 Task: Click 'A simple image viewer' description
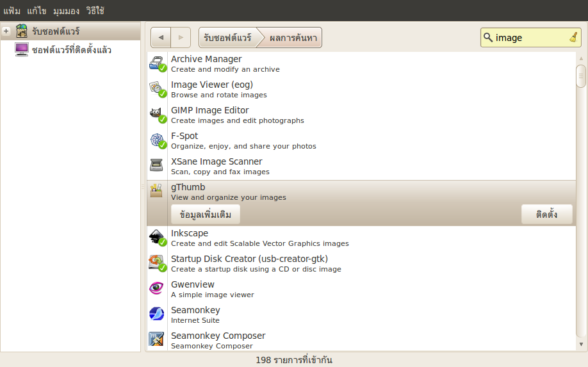pos(212,295)
